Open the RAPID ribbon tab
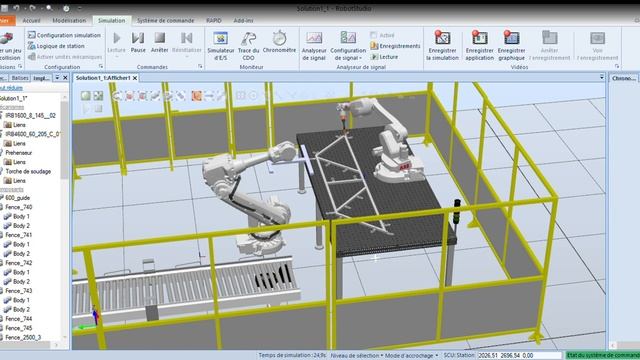 pos(214,20)
